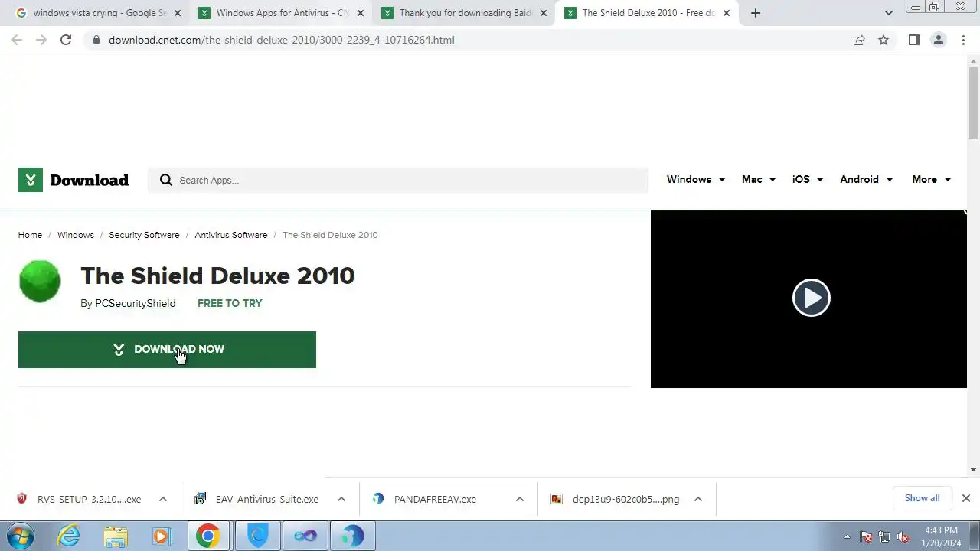Image resolution: width=980 pixels, height=551 pixels.
Task: Click the muted volume tray icon
Action: (x=903, y=536)
